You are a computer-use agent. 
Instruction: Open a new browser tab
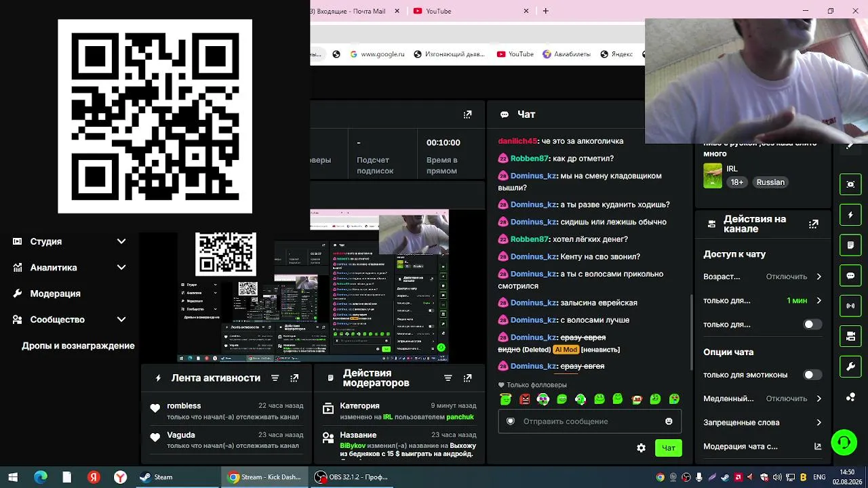click(x=545, y=11)
